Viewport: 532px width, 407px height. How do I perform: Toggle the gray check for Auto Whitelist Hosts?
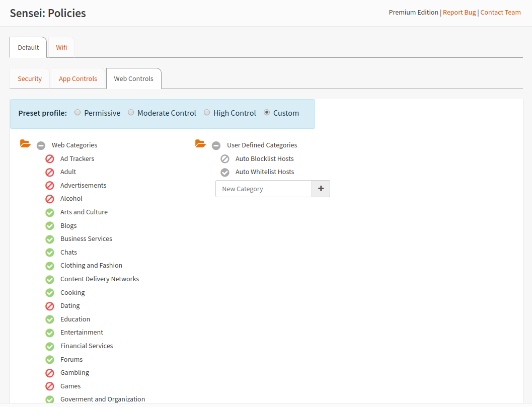point(224,172)
